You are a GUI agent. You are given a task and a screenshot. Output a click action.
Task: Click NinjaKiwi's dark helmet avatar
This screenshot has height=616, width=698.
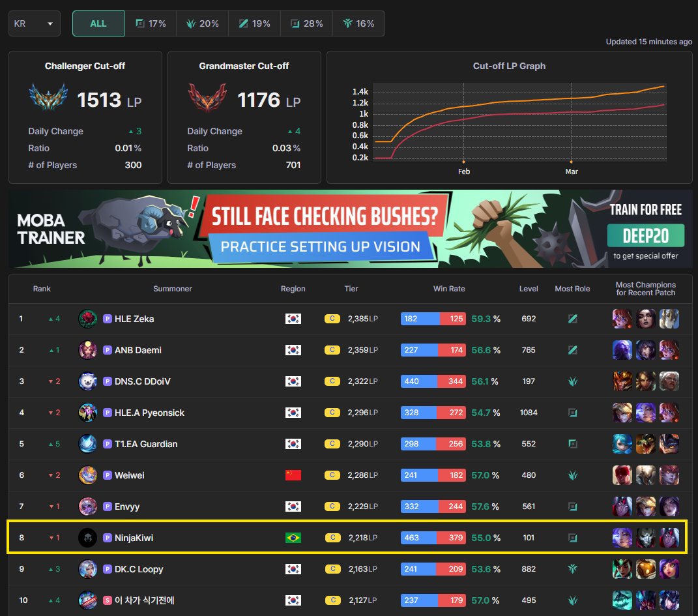[x=88, y=538]
